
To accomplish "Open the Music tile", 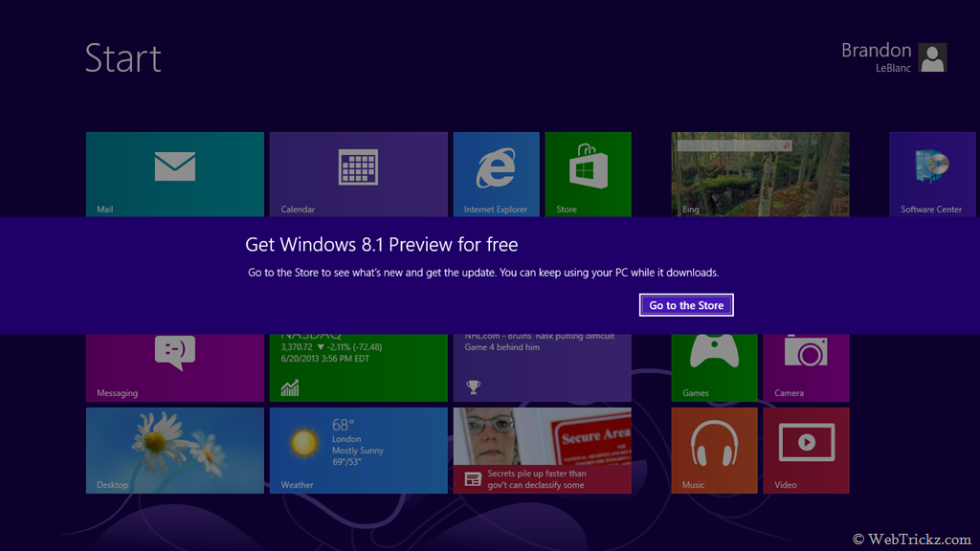I will (x=714, y=451).
